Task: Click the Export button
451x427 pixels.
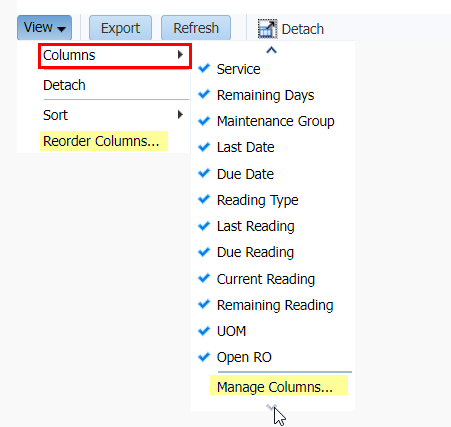Action: [x=120, y=28]
